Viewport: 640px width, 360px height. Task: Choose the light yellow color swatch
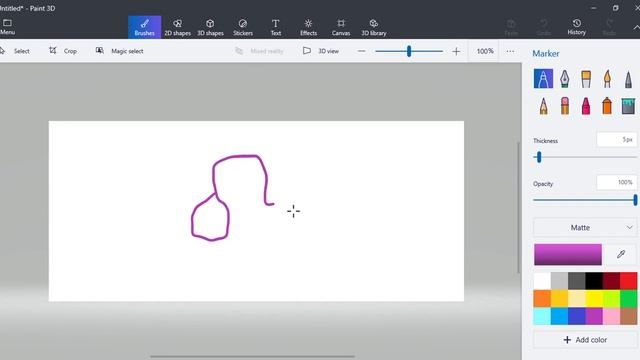[x=576, y=298]
